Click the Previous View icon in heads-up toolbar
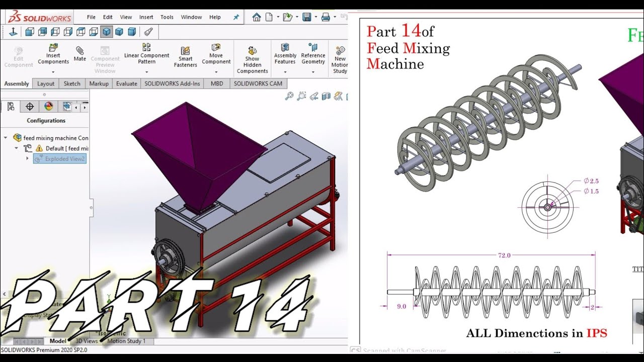This screenshot has height=362, width=644. point(314,96)
